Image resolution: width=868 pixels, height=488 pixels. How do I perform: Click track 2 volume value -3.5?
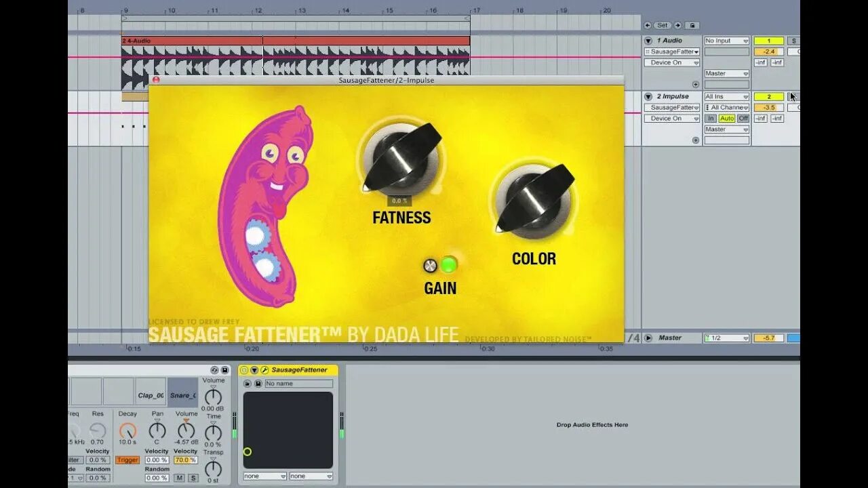pyautogui.click(x=769, y=107)
